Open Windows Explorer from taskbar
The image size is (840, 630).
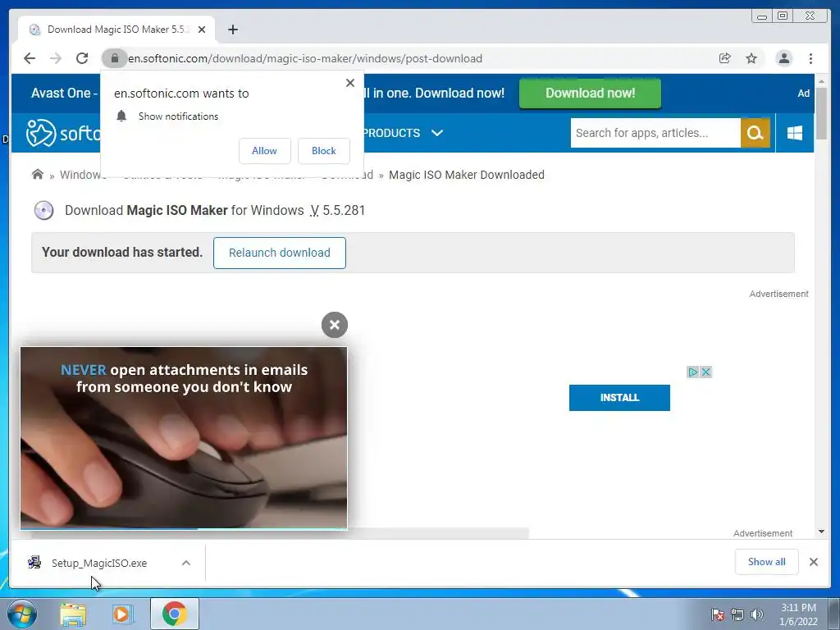point(73,614)
